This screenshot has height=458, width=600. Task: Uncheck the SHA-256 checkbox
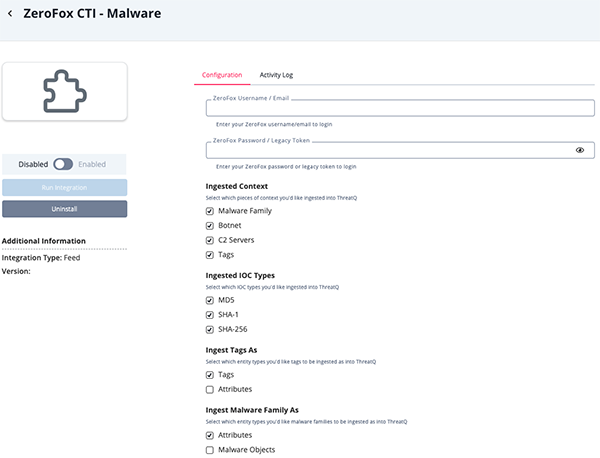click(x=210, y=329)
